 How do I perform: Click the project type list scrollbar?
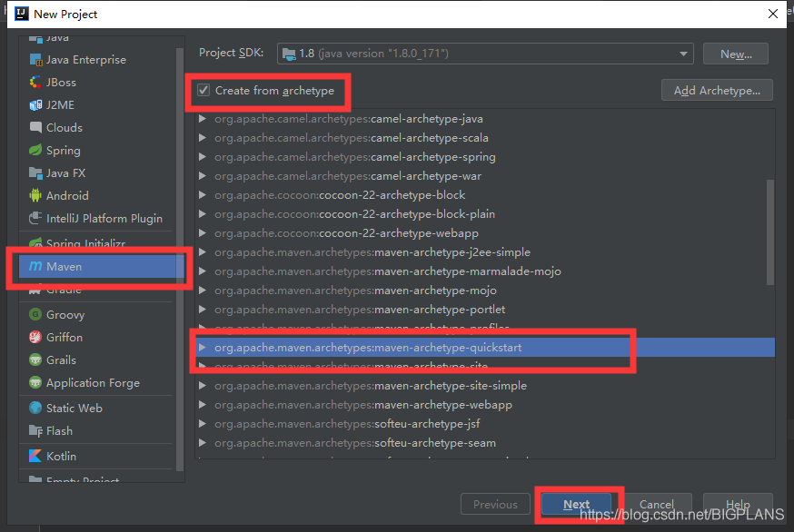180,259
